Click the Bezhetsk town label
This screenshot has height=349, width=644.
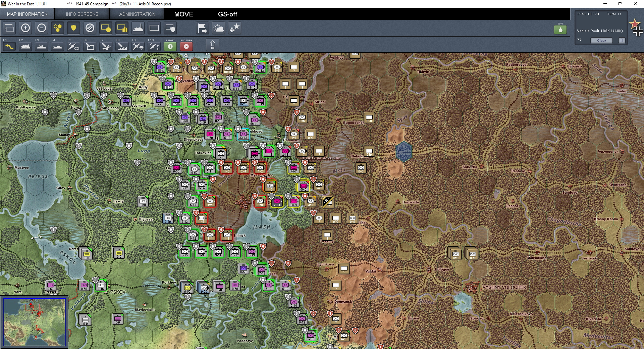(589, 258)
